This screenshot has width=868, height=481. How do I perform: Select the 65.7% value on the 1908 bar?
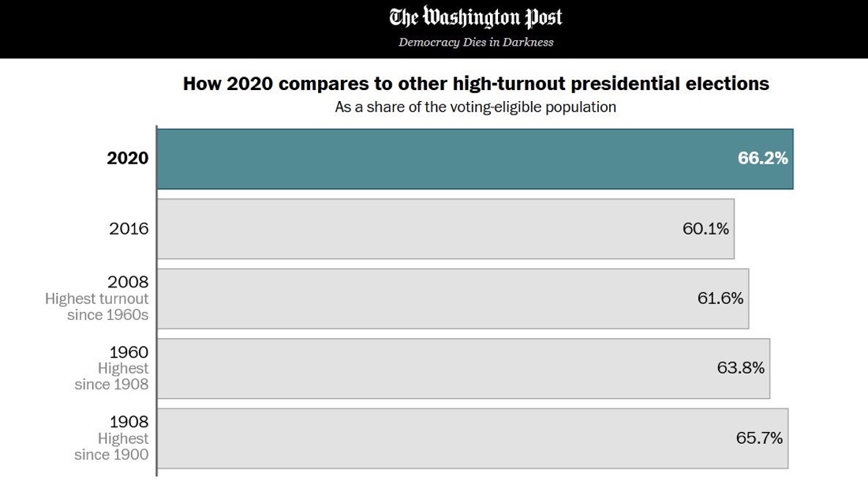tap(759, 438)
